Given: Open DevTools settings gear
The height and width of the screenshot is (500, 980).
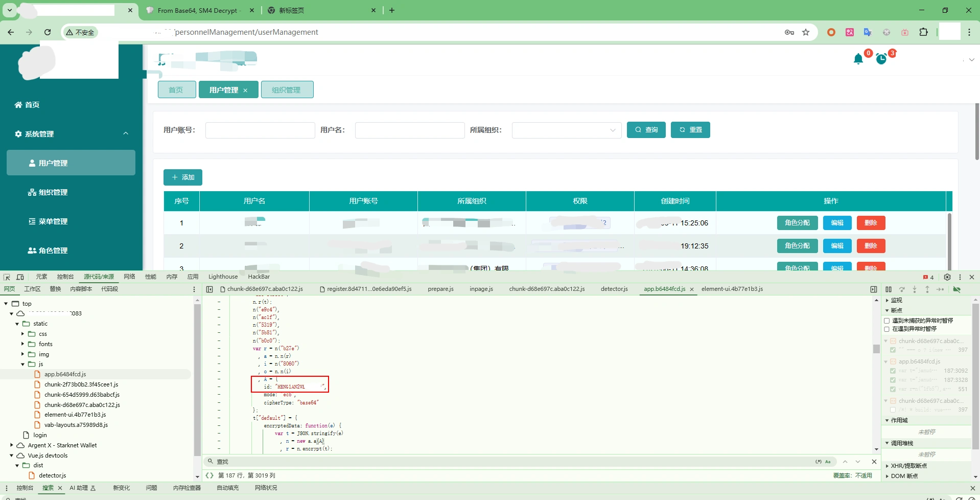Looking at the screenshot, I should [947, 277].
